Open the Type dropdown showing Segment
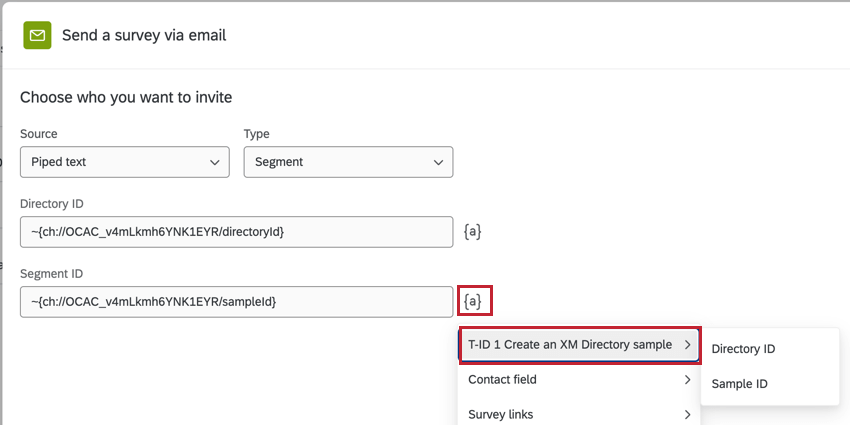 pyautogui.click(x=348, y=162)
